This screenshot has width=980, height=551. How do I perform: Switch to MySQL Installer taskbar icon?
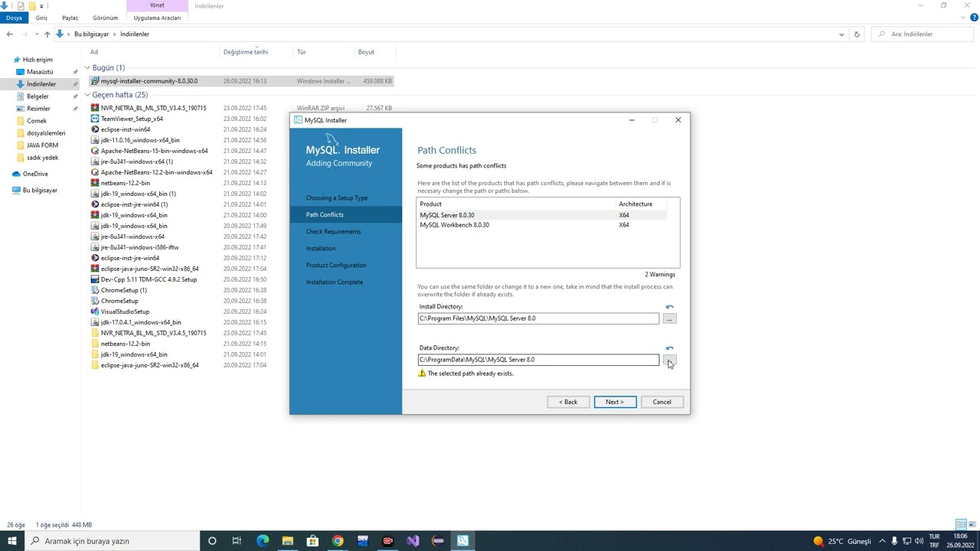pos(463,541)
